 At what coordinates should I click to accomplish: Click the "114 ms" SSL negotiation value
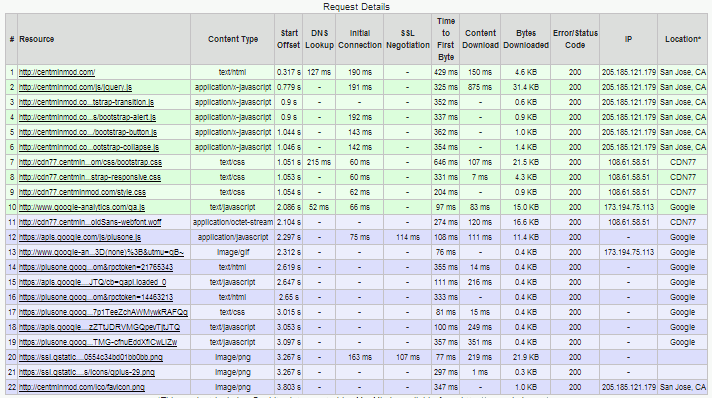[x=408, y=237]
